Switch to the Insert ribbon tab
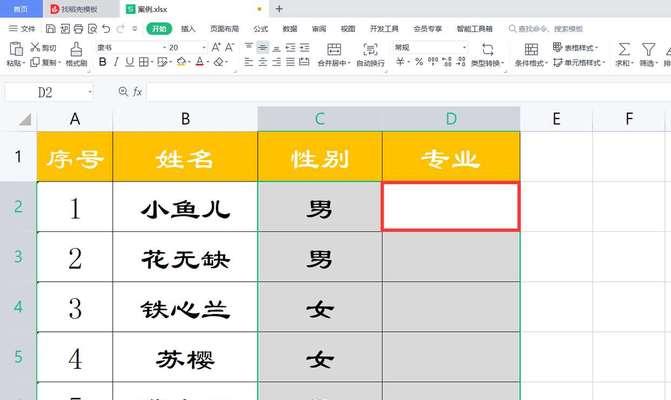 (188, 29)
